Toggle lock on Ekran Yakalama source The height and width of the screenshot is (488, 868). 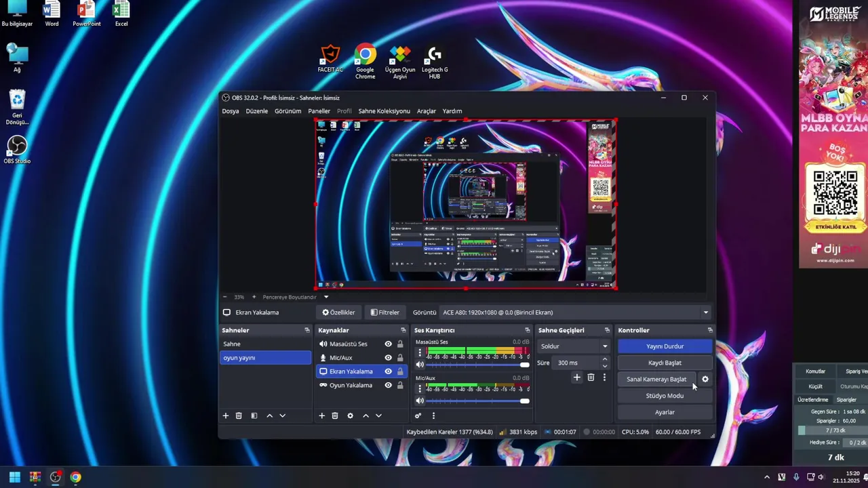tap(400, 371)
